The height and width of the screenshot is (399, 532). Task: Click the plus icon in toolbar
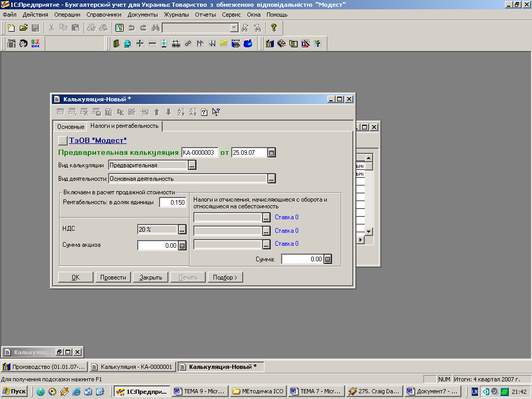pos(140,44)
